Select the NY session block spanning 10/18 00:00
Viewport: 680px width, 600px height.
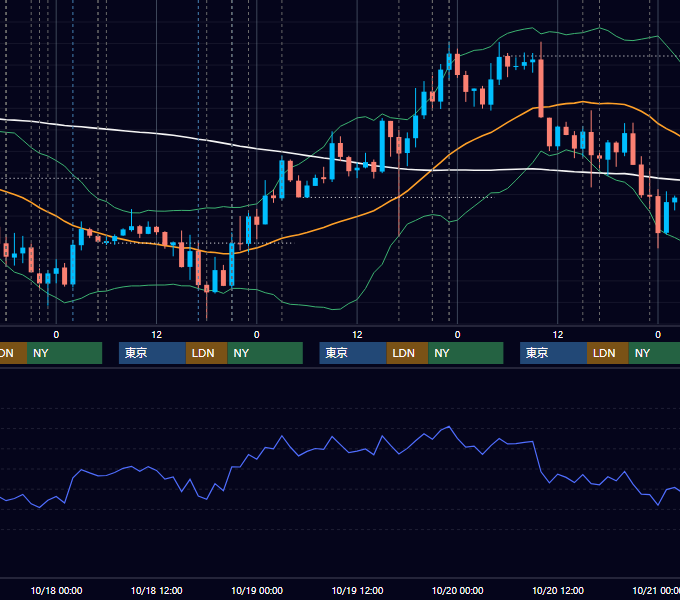click(64, 353)
